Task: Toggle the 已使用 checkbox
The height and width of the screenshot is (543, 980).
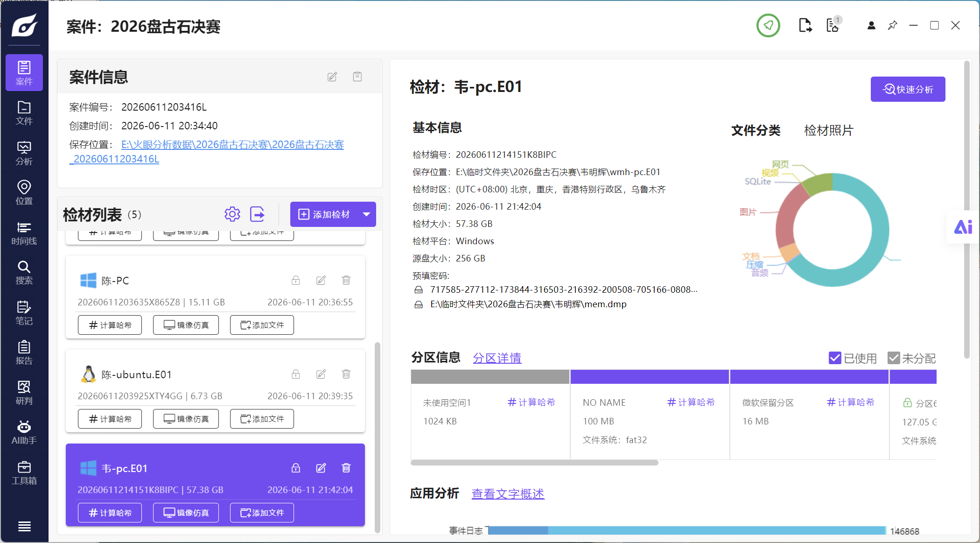Action: coord(835,358)
